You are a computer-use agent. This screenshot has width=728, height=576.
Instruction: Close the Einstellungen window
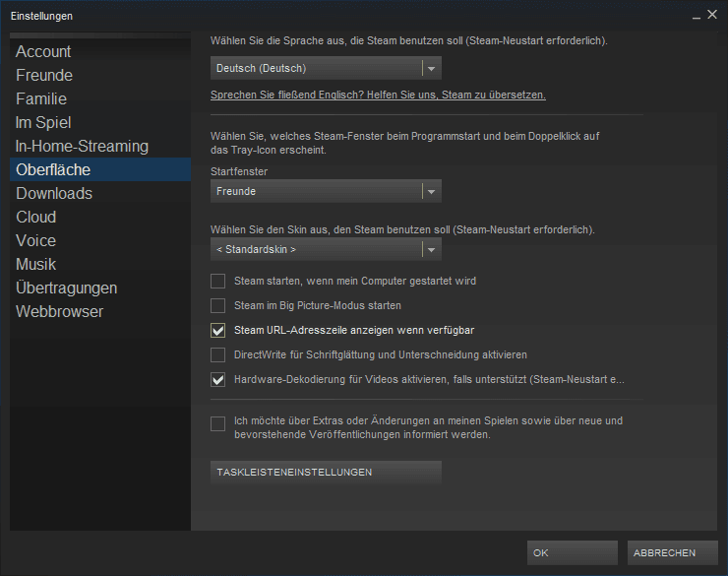coord(712,15)
